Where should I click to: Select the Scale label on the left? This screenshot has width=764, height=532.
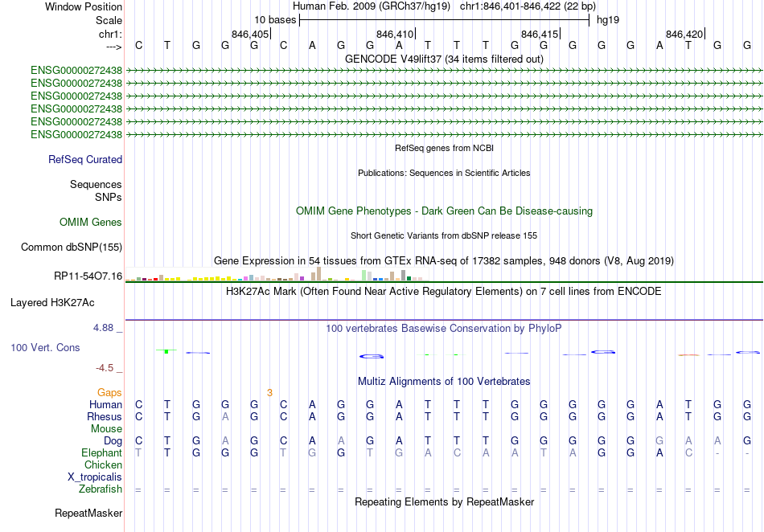[x=109, y=20]
